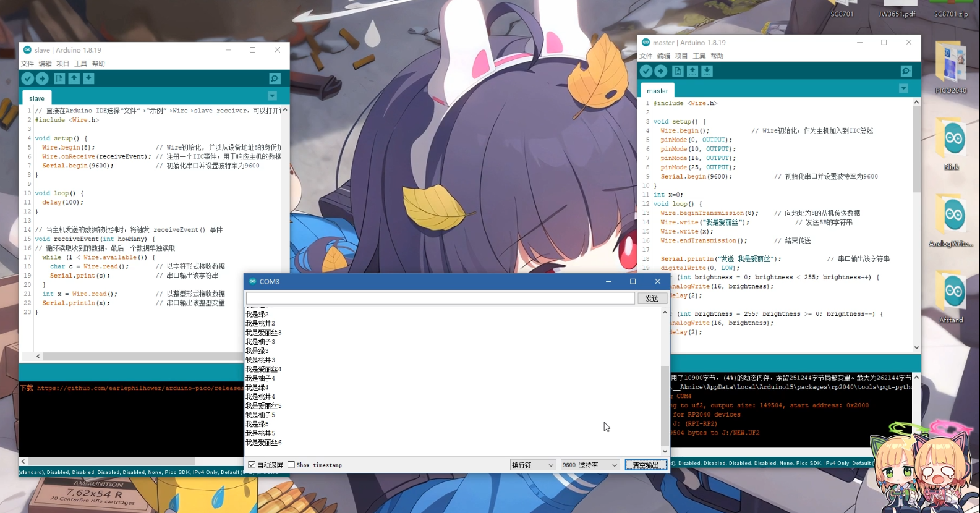
Task: Open the 9600 波特率 baud rate dropdown
Action: tap(590, 465)
